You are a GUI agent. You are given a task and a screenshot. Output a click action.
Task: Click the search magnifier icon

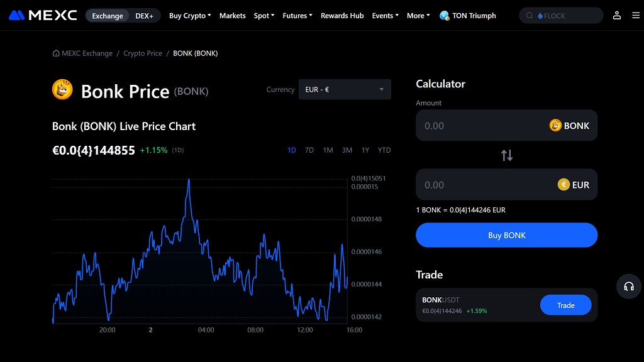(530, 16)
